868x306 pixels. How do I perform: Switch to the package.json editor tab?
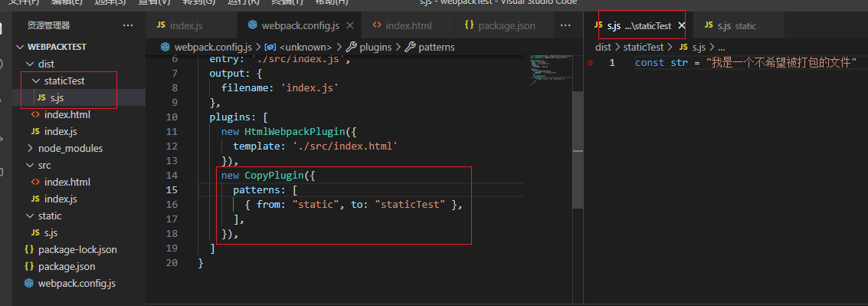(506, 25)
